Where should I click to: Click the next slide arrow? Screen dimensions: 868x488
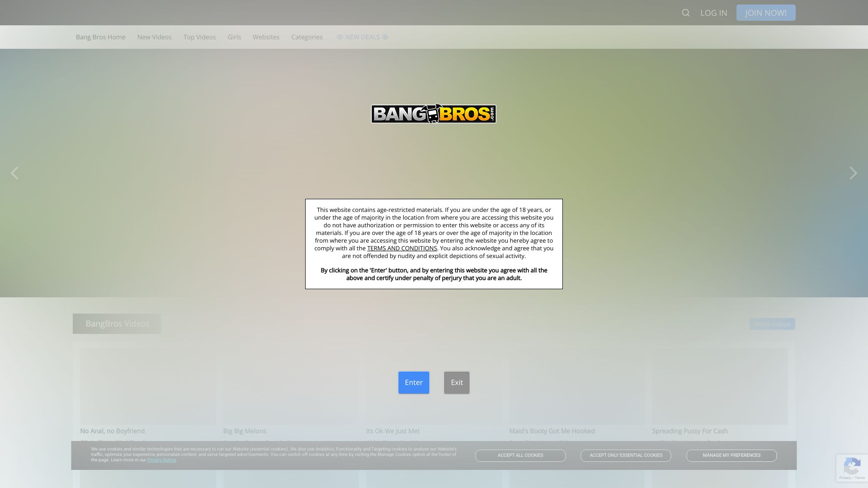pyautogui.click(x=853, y=173)
